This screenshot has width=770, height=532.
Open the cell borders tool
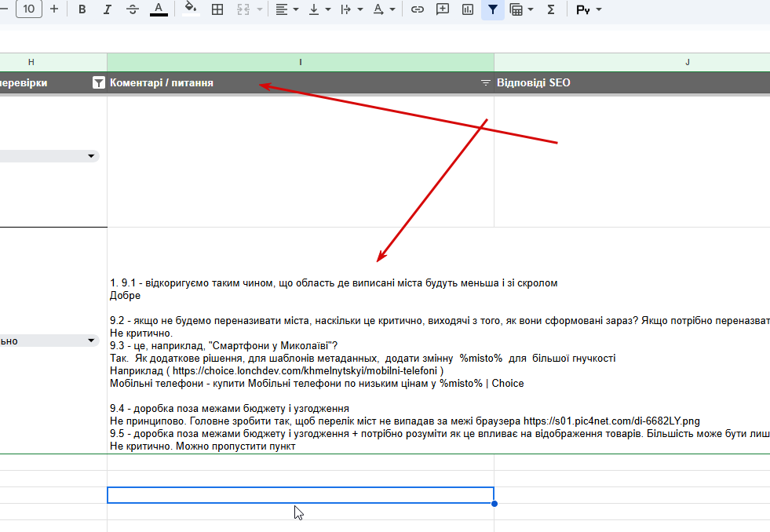(x=217, y=9)
